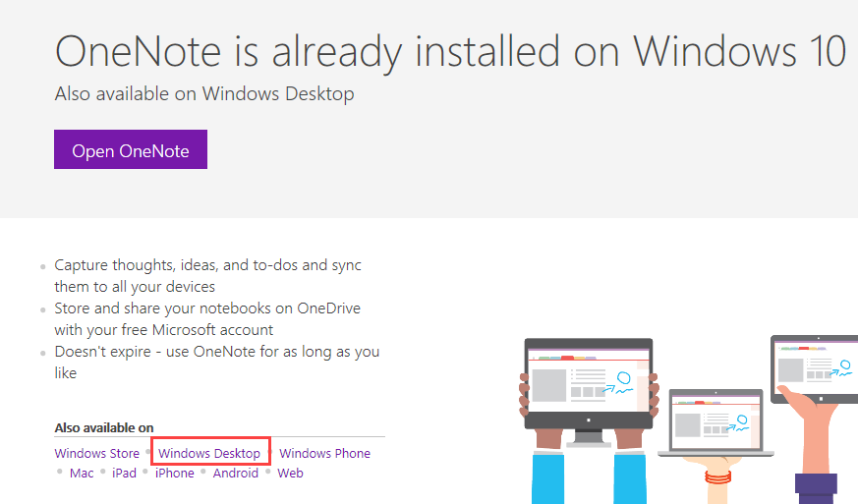Screen dimensions: 858x504
Task: Select the Mac platform link
Action: coord(82,474)
